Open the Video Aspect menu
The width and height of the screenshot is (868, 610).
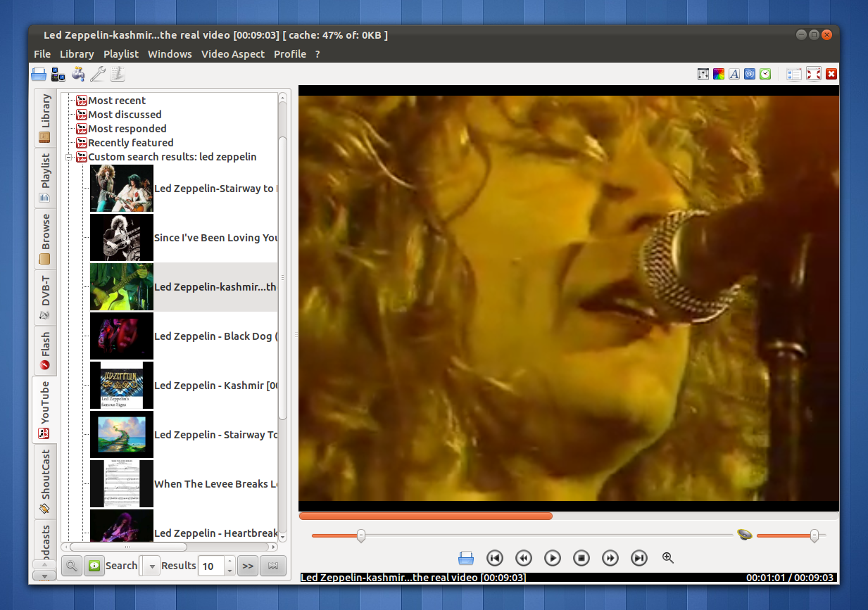tap(233, 54)
